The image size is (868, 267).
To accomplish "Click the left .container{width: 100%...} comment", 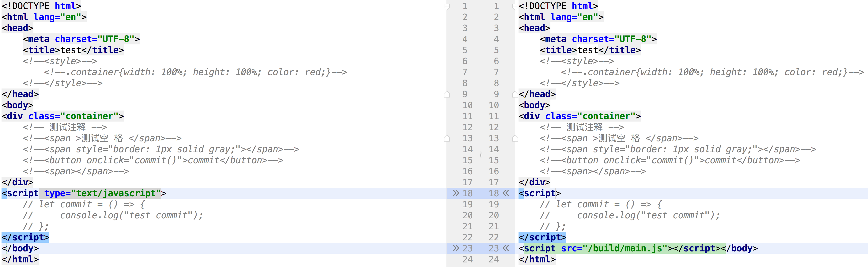I will [195, 72].
